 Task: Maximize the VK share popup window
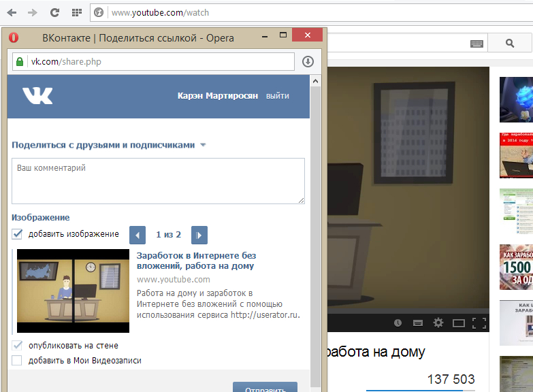tap(283, 35)
